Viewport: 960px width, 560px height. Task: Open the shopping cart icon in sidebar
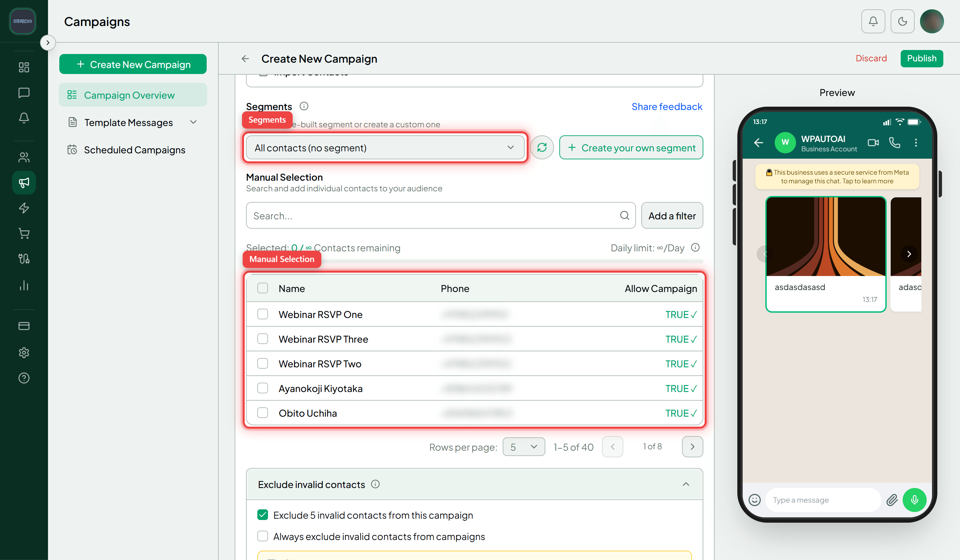(24, 234)
